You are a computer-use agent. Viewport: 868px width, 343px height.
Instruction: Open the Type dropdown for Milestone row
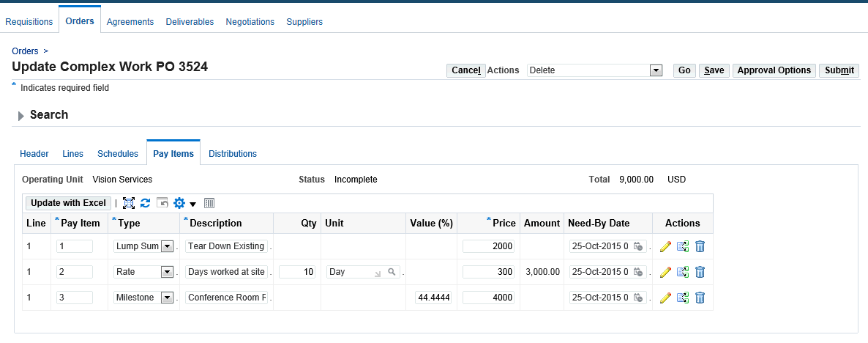[x=167, y=298]
